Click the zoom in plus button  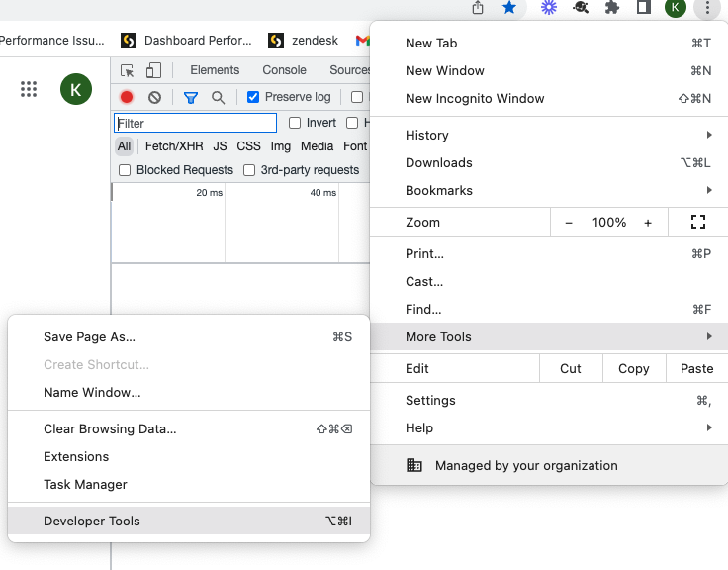(648, 223)
